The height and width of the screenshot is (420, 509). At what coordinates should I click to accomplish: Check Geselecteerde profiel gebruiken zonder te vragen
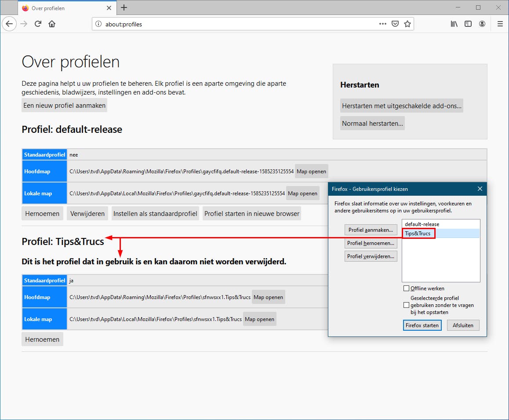click(406, 305)
